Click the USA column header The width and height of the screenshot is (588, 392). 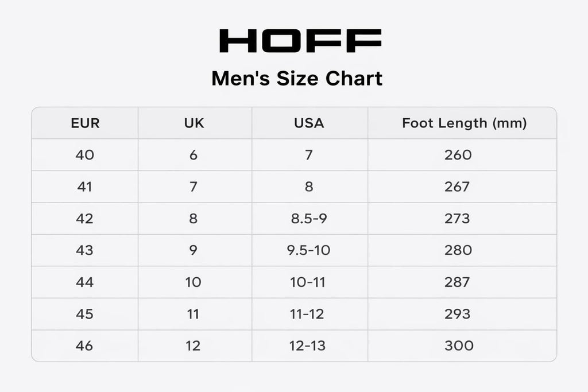click(x=309, y=123)
